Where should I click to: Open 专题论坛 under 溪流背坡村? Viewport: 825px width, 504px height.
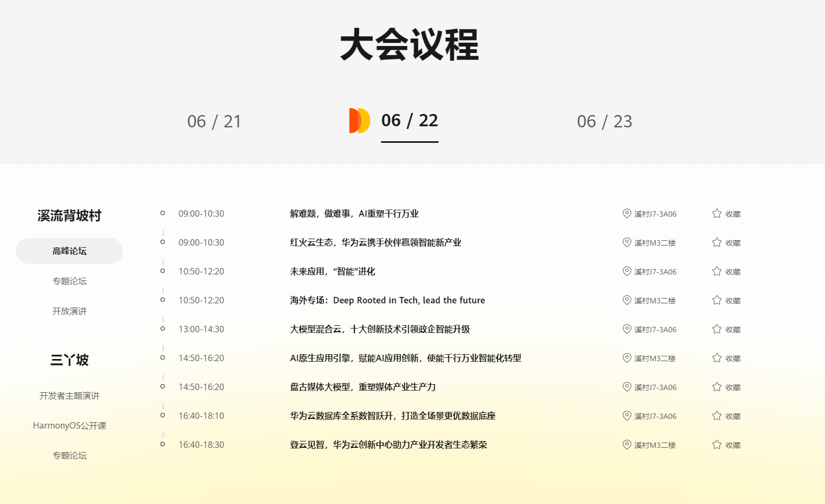(x=70, y=281)
